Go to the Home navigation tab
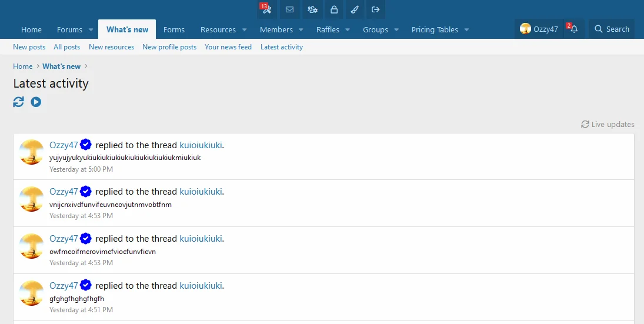The width and height of the screenshot is (644, 324). pyautogui.click(x=31, y=29)
